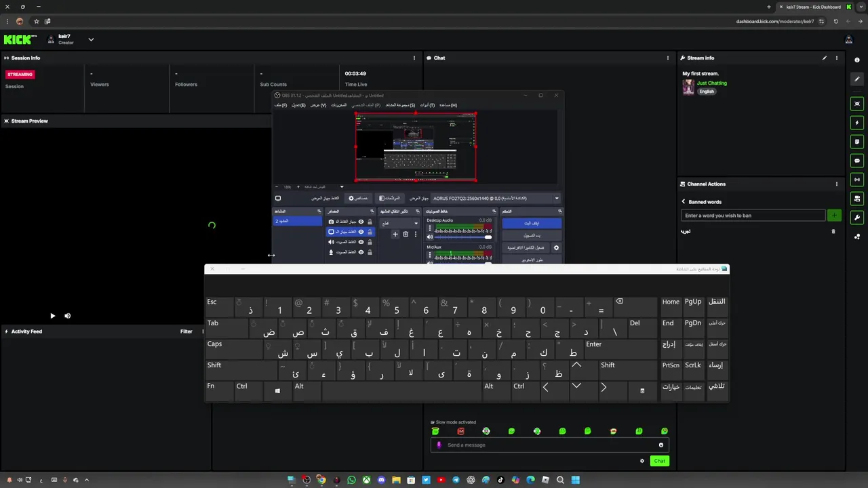This screenshot has height=488, width=868.
Task: Open source Properties gear button in OBS
Action: [x=358, y=198]
